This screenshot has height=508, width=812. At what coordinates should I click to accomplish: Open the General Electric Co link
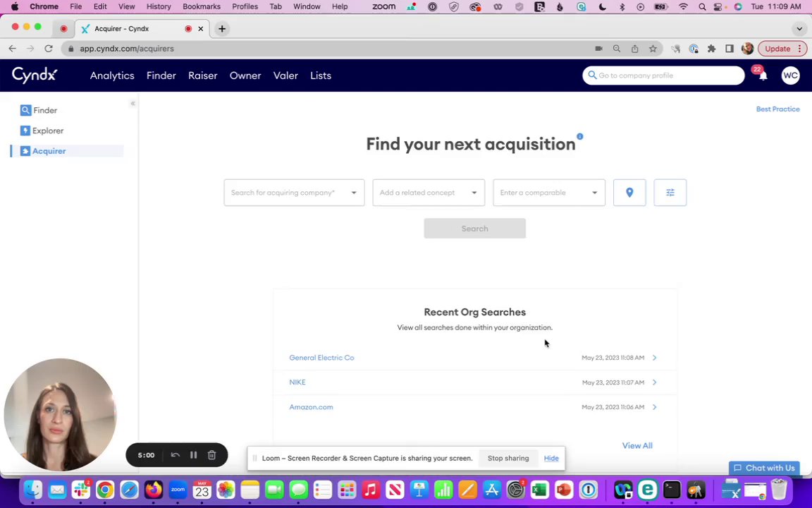coord(321,358)
